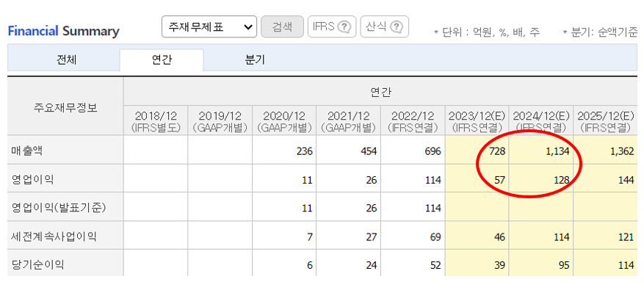Click the 2025/12(E) column header

(x=605, y=121)
